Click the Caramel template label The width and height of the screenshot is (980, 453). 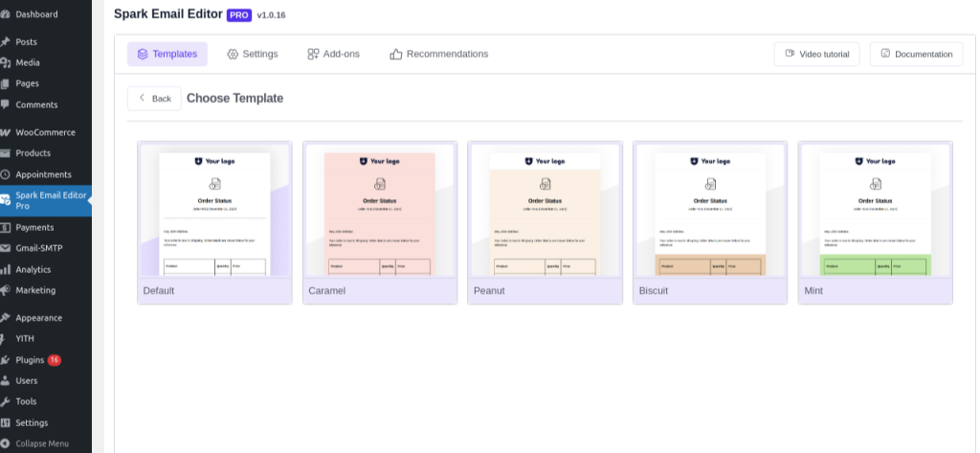tap(327, 291)
